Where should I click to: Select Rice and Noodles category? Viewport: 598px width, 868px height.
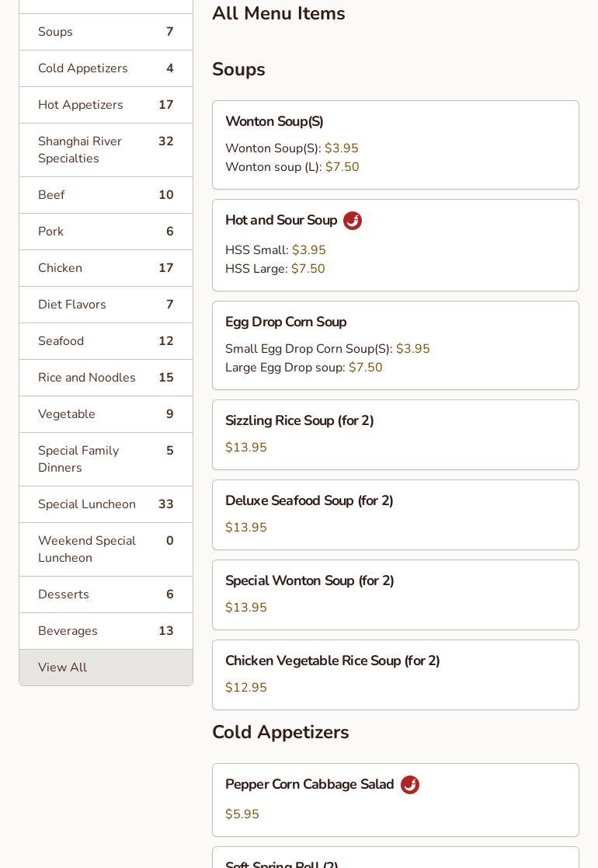[106, 378]
